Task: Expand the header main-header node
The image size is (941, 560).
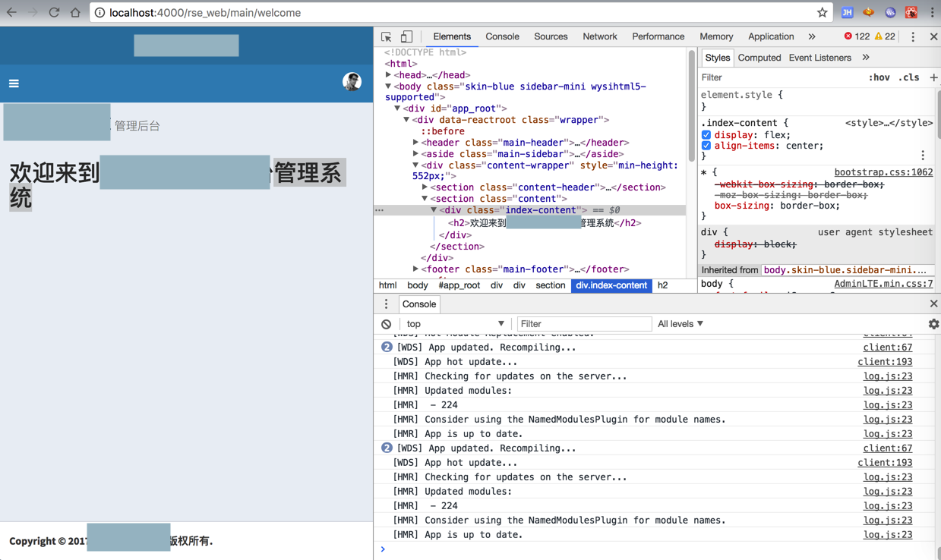Action: [415, 143]
